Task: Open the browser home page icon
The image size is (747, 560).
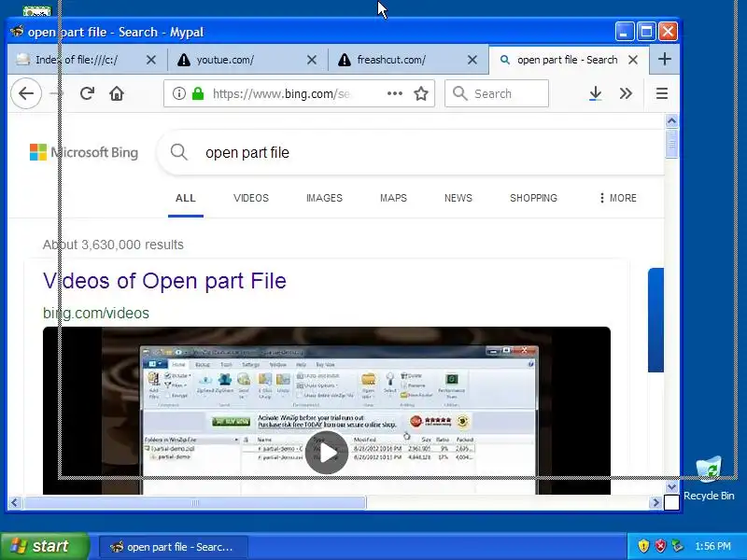Action: click(117, 93)
